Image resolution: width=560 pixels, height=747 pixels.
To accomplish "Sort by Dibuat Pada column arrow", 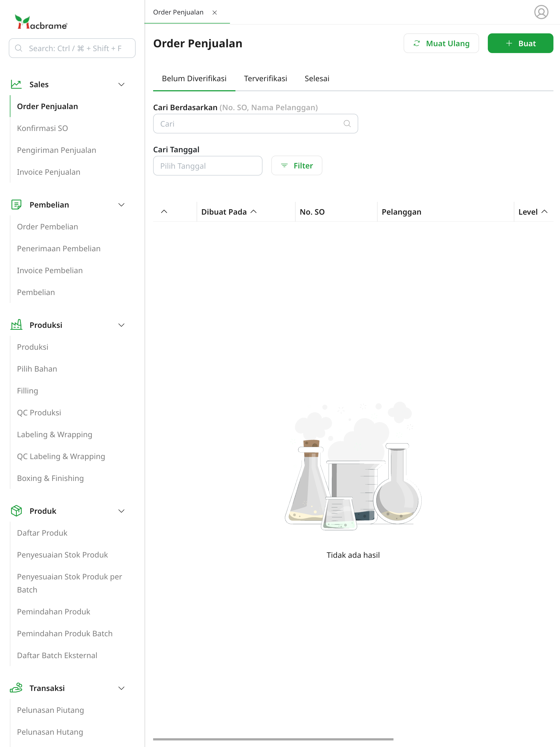I will [x=254, y=212].
